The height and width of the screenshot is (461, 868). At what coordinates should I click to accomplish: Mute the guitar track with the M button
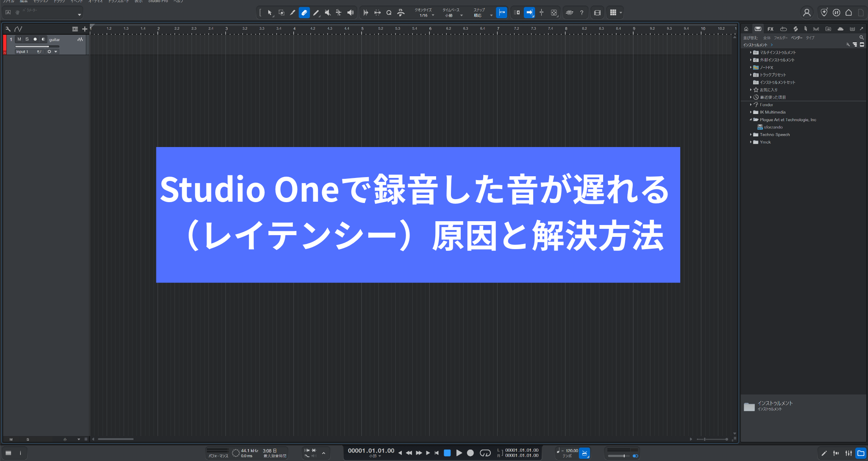coord(19,39)
